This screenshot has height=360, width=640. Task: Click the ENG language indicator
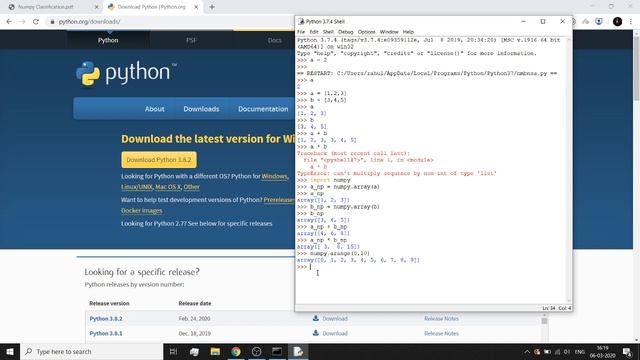580,351
